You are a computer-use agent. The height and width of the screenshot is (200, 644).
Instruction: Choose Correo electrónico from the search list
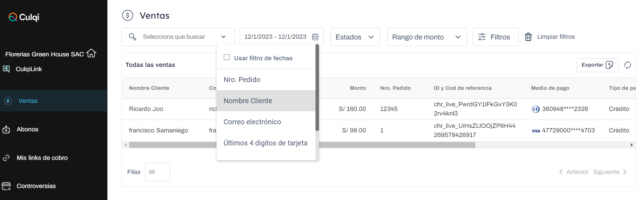[252, 122]
